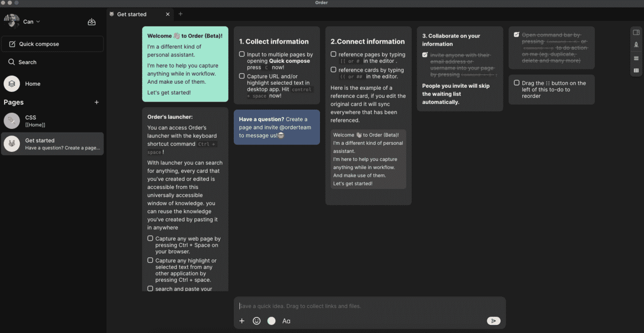
Task: Open the Get started page in sidebar
Action: point(53,144)
